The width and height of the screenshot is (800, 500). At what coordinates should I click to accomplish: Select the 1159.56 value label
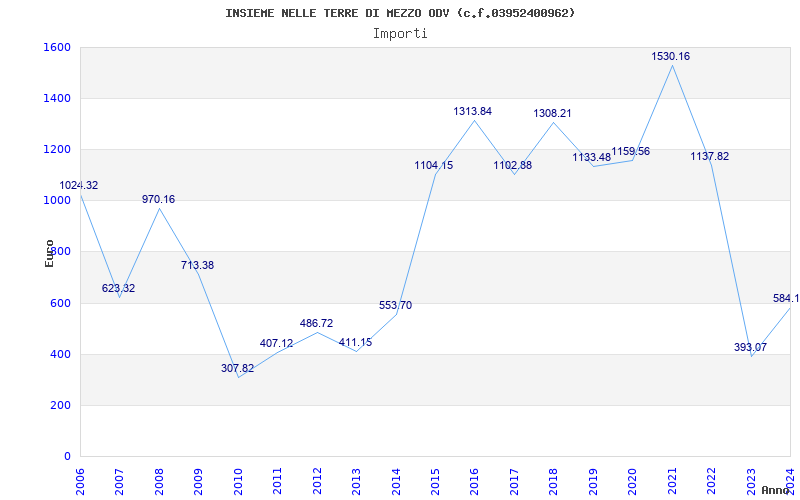point(631,151)
